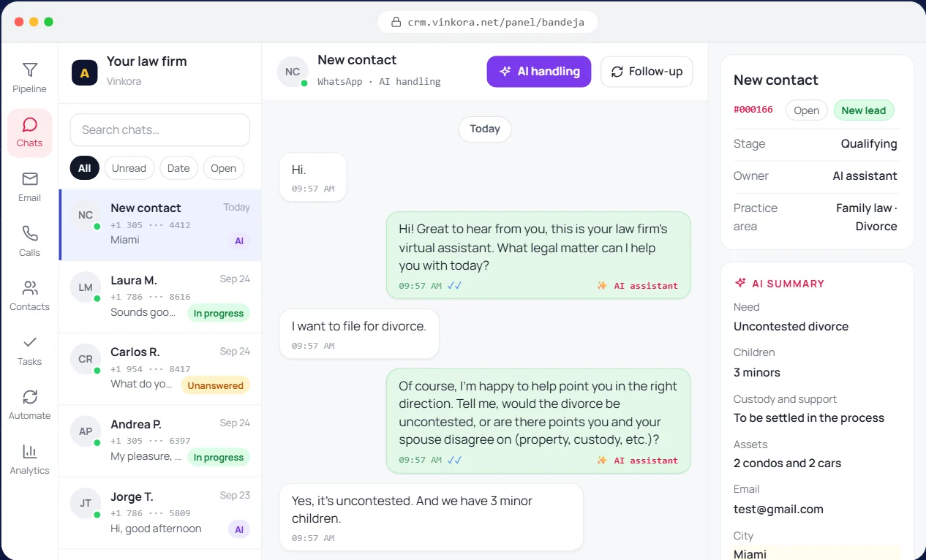Select the Chats speech bubble icon
Screen dimensions: 926x560
point(29,124)
